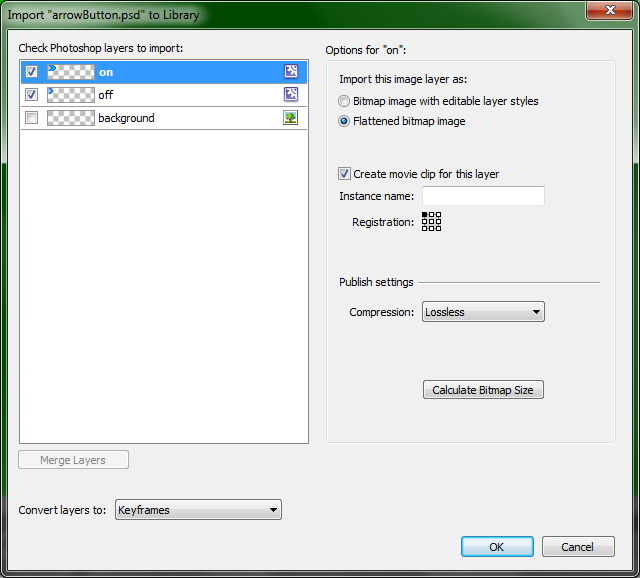Cancel the PSD import dialog
Viewport: 640px width, 578px height.
(578, 547)
